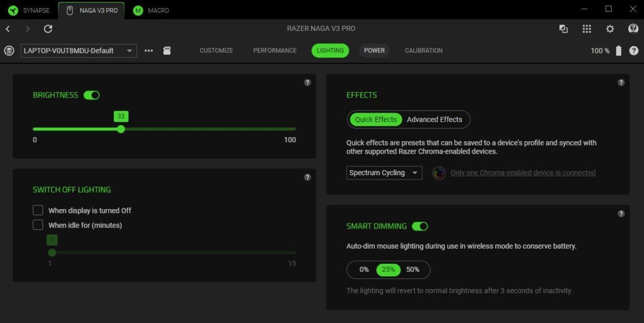Open the Synapse home tab
This screenshot has width=644, height=323.
[x=29, y=10]
